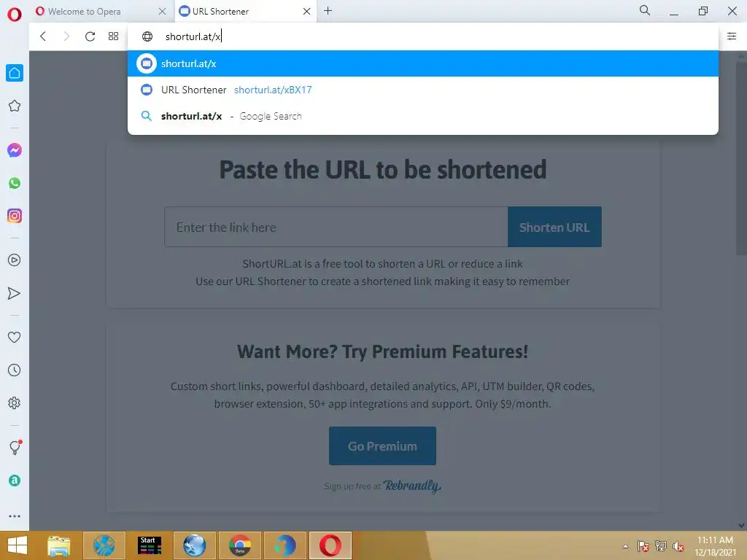This screenshot has height=560, width=747.
Task: Open the heart Pinboards icon
Action: [x=15, y=337]
